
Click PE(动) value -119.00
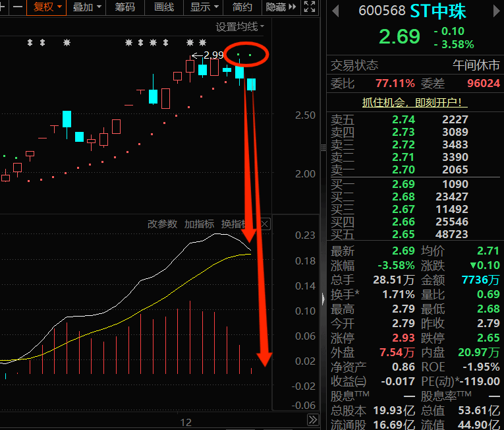(480, 382)
